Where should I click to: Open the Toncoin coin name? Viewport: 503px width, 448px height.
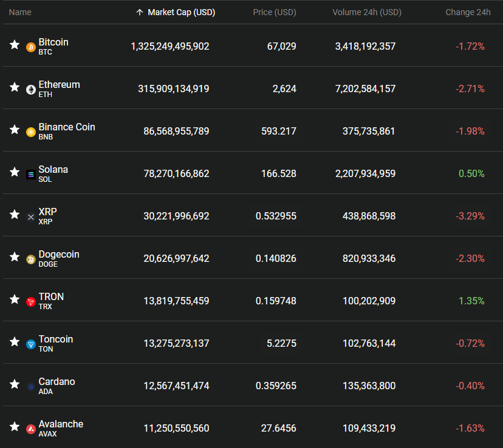[x=56, y=339]
